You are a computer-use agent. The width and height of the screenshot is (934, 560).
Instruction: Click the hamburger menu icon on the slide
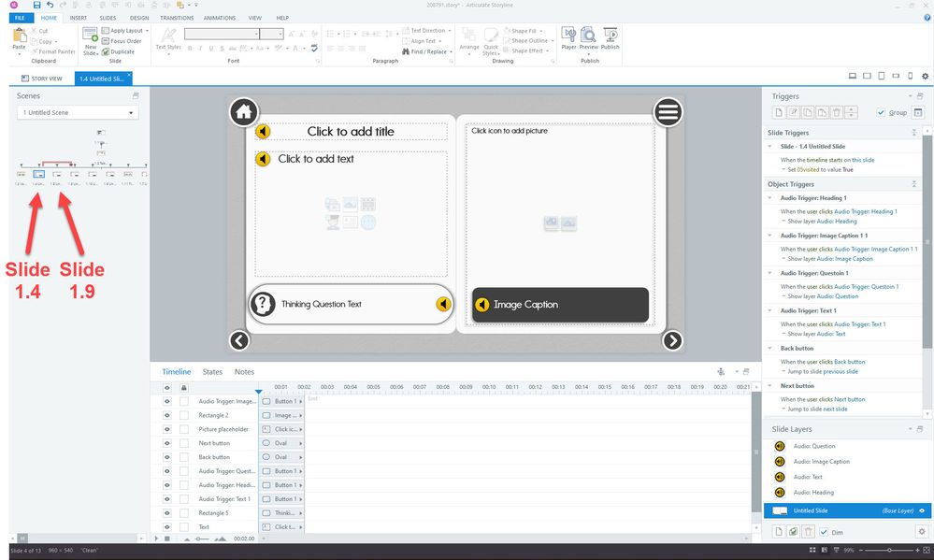tap(668, 112)
